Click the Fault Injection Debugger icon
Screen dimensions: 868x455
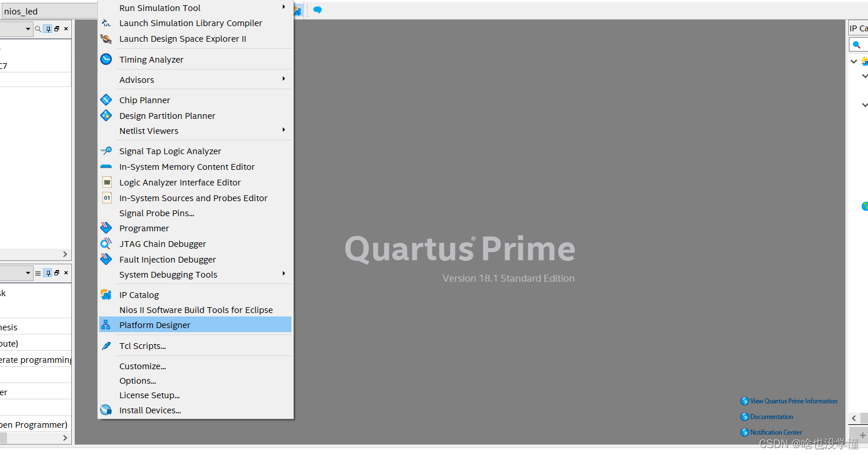pyautogui.click(x=106, y=259)
